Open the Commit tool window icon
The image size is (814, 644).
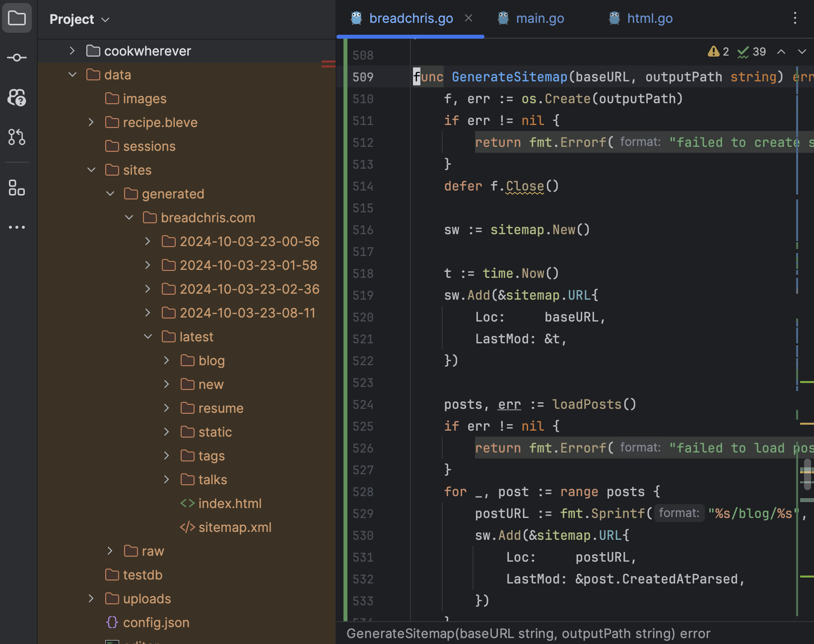(x=17, y=58)
